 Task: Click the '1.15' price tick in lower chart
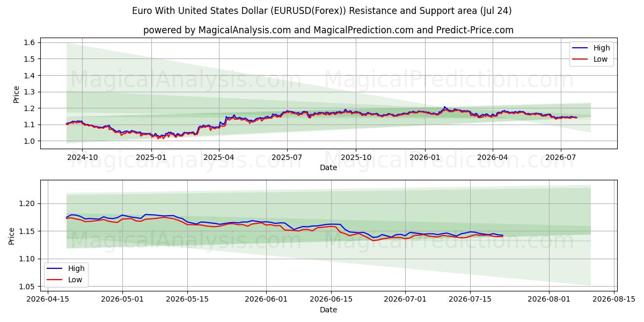pos(27,231)
